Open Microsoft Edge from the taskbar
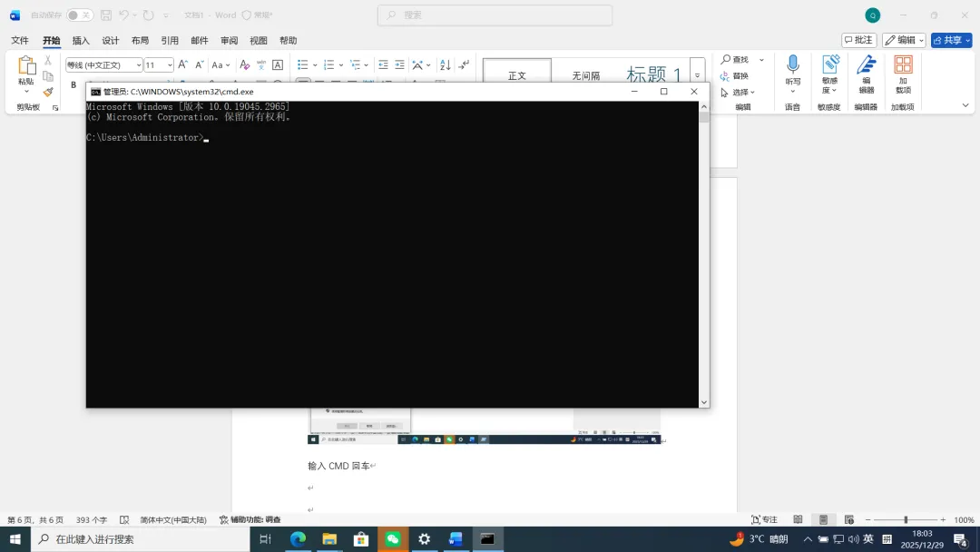 (x=299, y=539)
